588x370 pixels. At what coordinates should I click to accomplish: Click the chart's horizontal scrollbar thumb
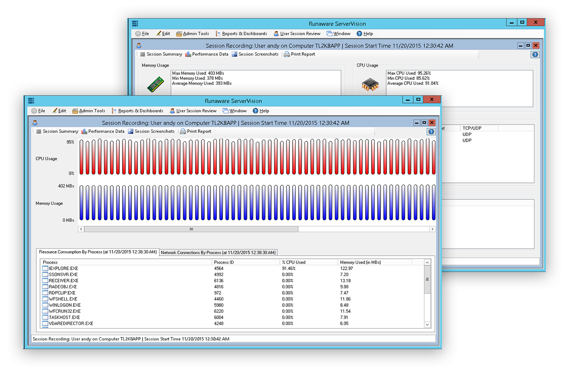point(191,229)
